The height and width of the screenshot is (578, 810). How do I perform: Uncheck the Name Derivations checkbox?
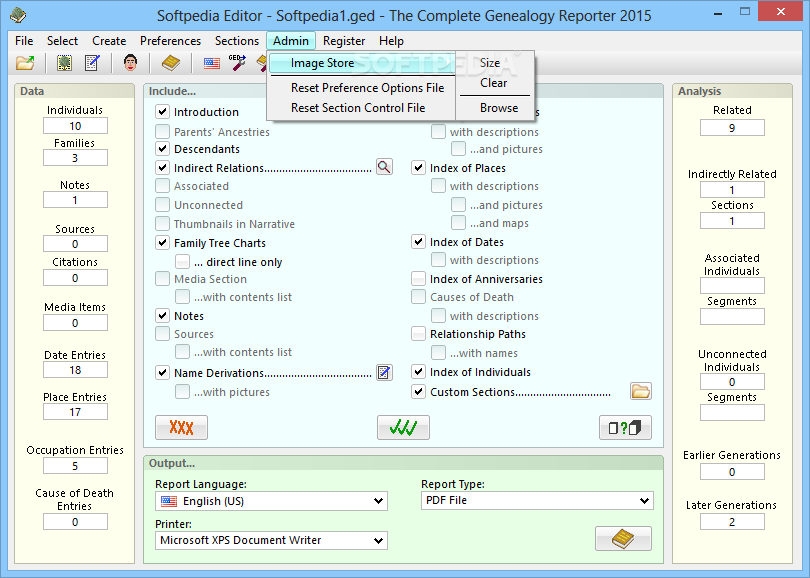(x=163, y=372)
